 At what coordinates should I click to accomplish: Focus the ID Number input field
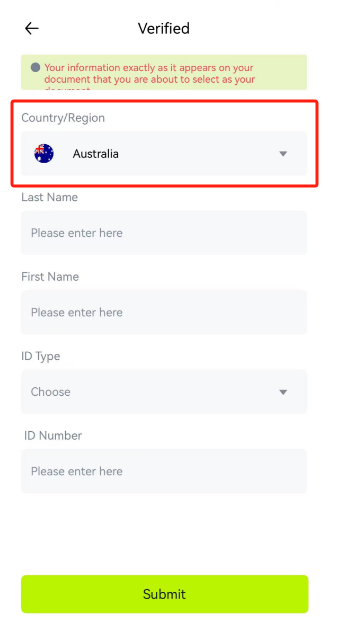click(164, 471)
